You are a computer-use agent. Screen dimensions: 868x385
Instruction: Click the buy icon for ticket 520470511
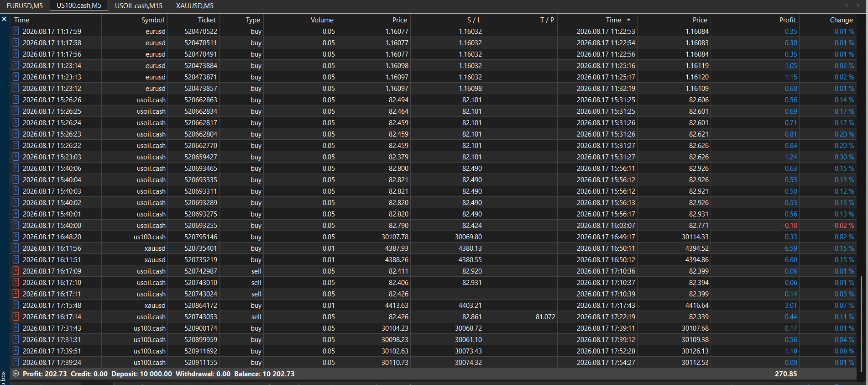[x=16, y=42]
